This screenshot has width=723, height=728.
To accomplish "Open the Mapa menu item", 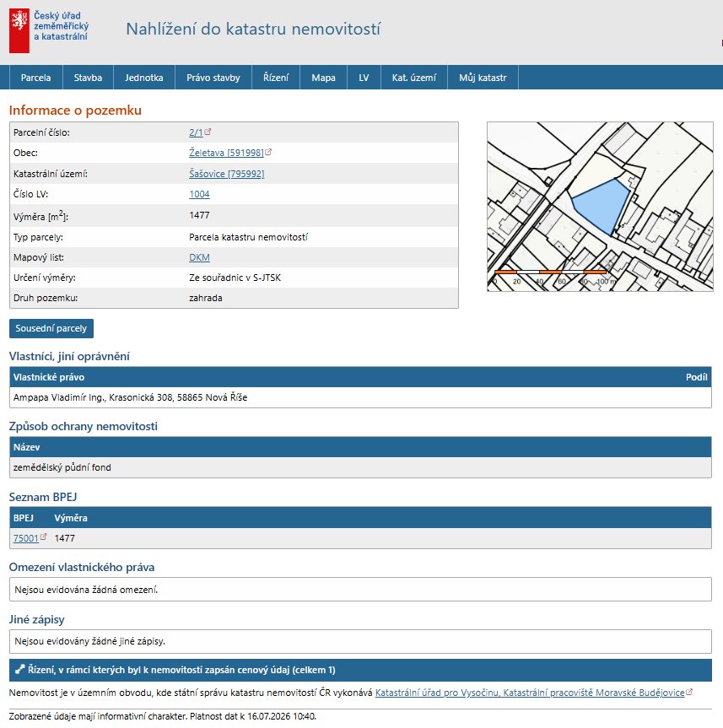I will pos(323,78).
